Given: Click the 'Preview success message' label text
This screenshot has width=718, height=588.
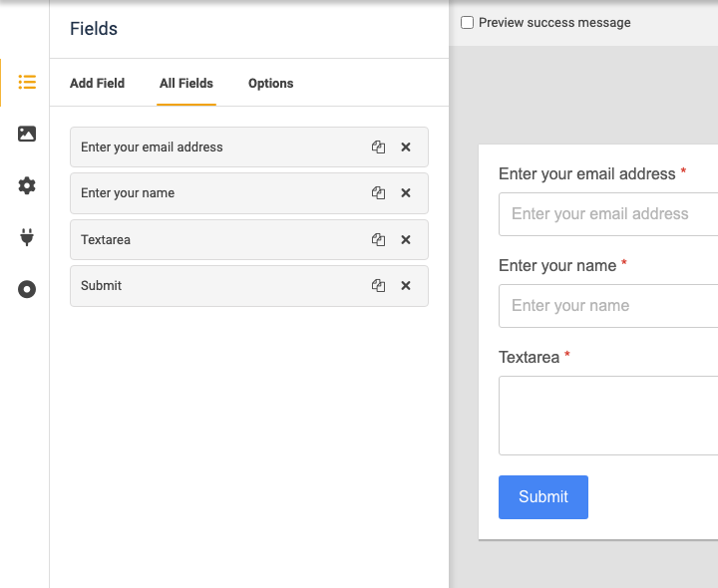Looking at the screenshot, I should [x=554, y=22].
